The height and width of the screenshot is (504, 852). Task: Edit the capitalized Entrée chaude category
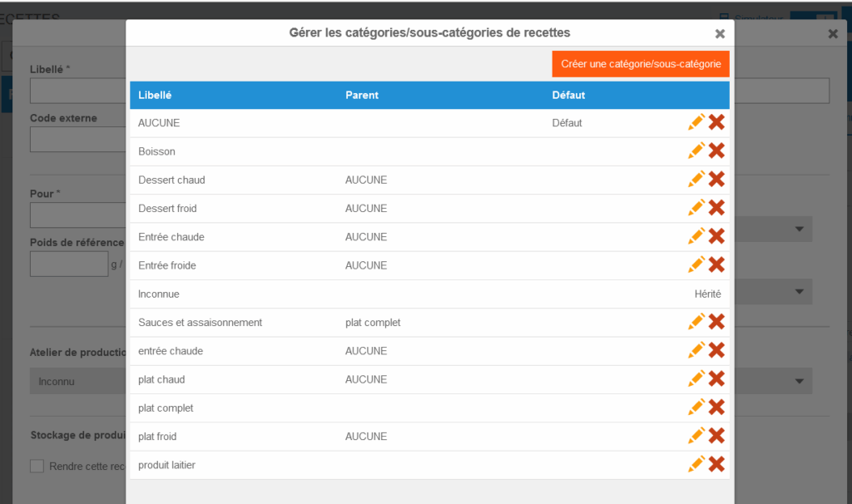tap(696, 236)
